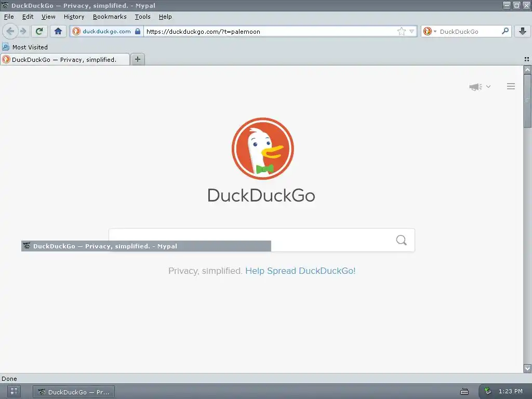This screenshot has height=399, width=532.
Task: Close the Mypal browser window
Action: pos(526,5)
